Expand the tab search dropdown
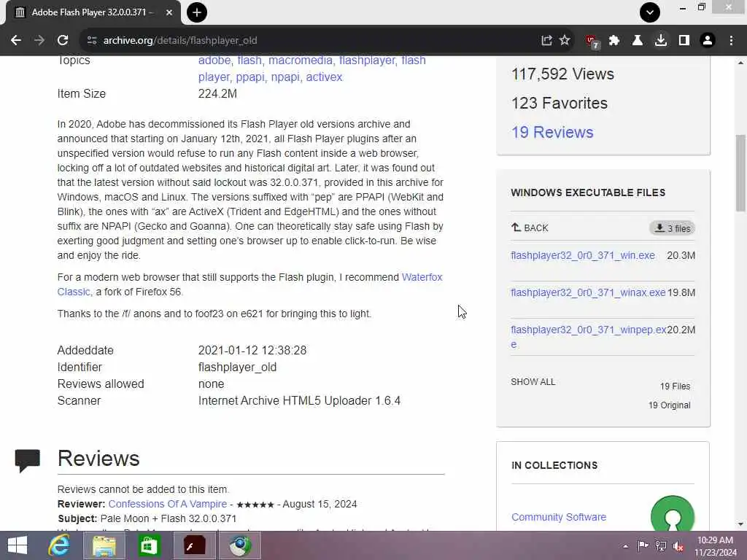The height and width of the screenshot is (560, 747). point(650,12)
